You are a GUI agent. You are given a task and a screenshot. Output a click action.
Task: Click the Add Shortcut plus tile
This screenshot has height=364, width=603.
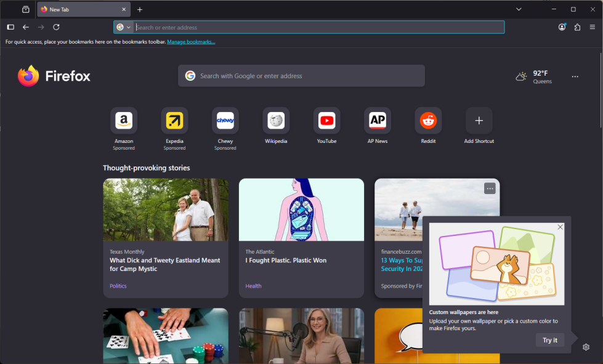point(479,121)
